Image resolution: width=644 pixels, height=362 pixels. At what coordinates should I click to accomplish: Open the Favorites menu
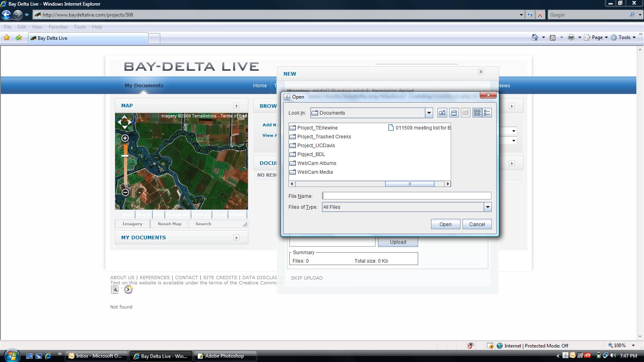click(58, 27)
